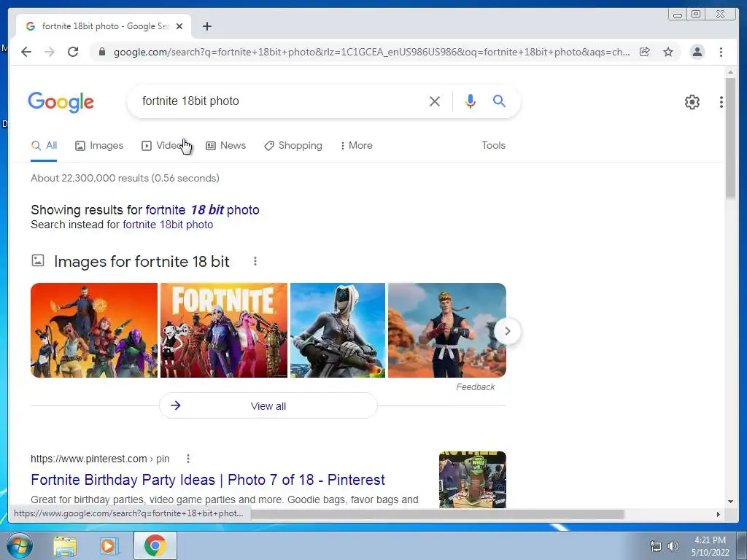The height and width of the screenshot is (560, 747).
Task: Open the karate fighter character thumbnail
Action: pos(447,330)
